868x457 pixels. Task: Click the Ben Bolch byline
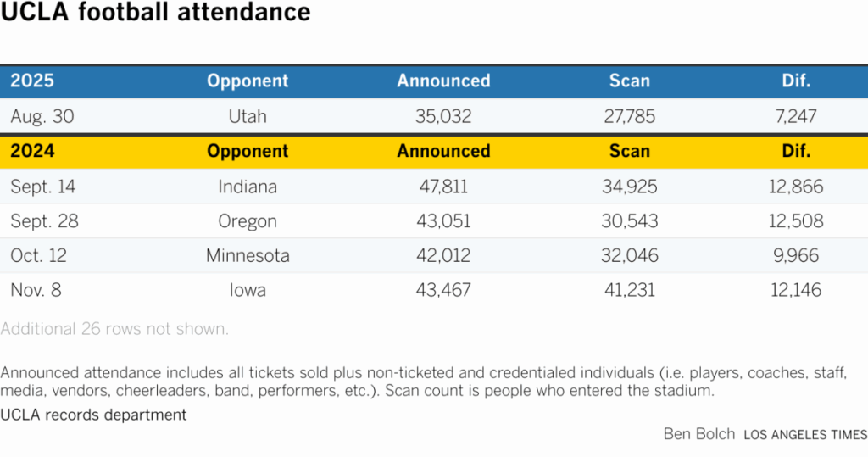pos(699,434)
